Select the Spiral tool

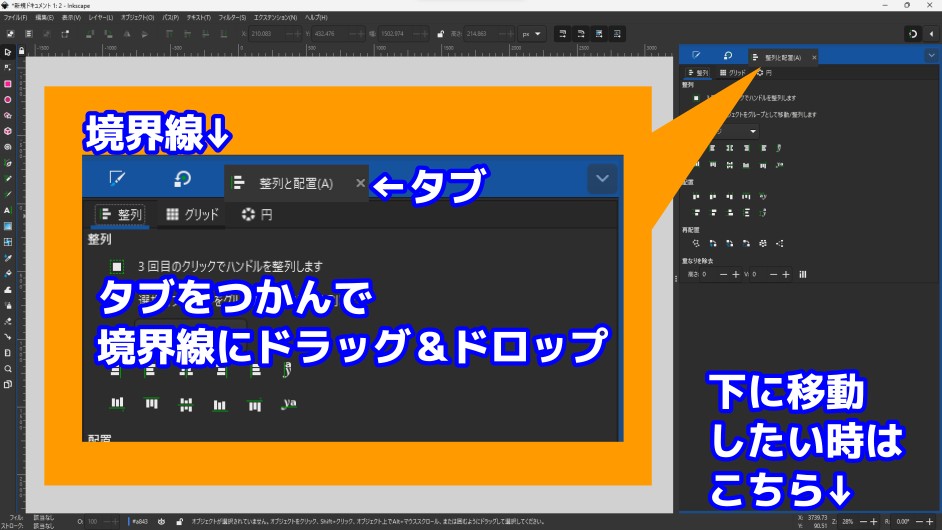click(x=8, y=147)
